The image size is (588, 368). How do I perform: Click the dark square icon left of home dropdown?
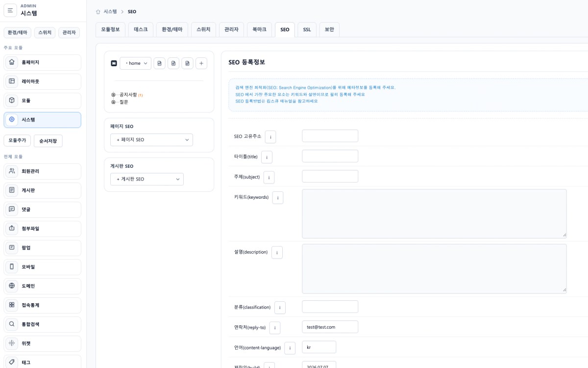pos(114,63)
